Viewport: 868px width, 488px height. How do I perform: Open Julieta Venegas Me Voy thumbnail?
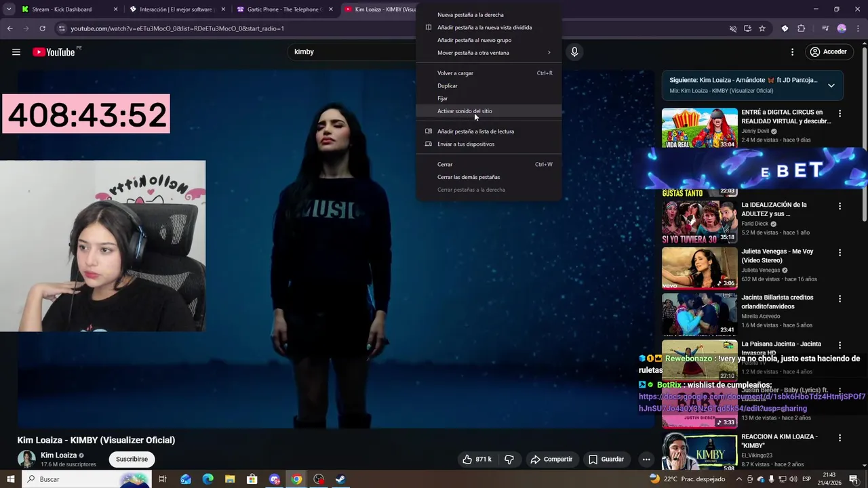(699, 268)
